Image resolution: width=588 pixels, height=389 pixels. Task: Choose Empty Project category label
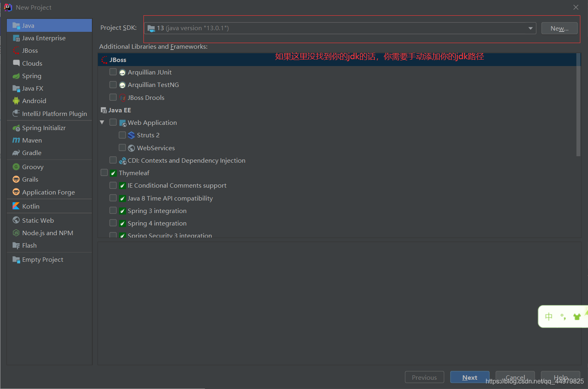(43, 260)
